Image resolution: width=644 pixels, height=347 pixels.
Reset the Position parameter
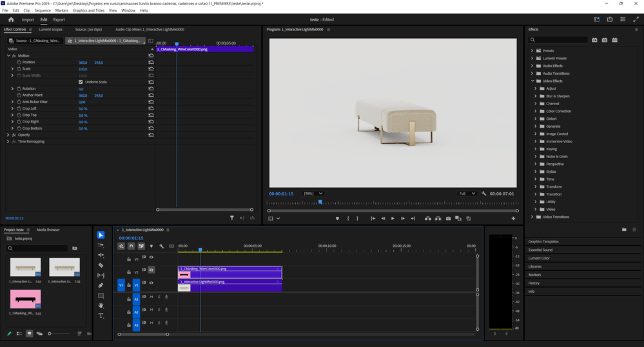pyautogui.click(x=151, y=63)
